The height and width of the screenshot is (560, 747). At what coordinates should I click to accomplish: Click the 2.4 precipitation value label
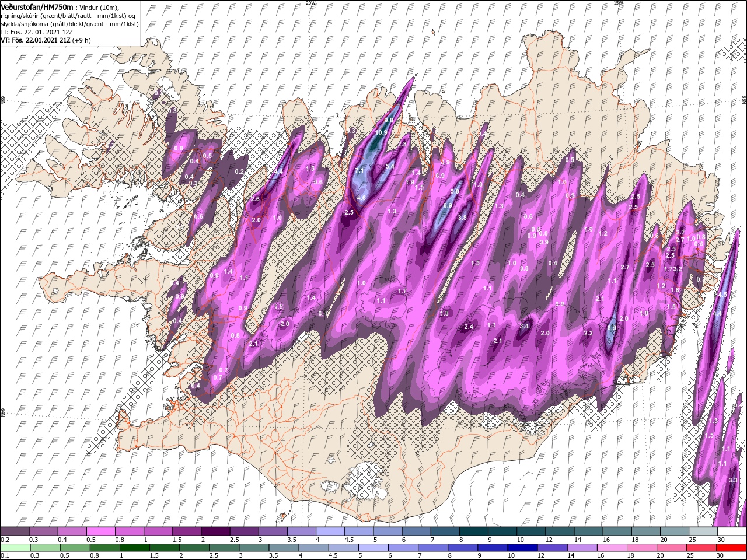click(x=469, y=327)
